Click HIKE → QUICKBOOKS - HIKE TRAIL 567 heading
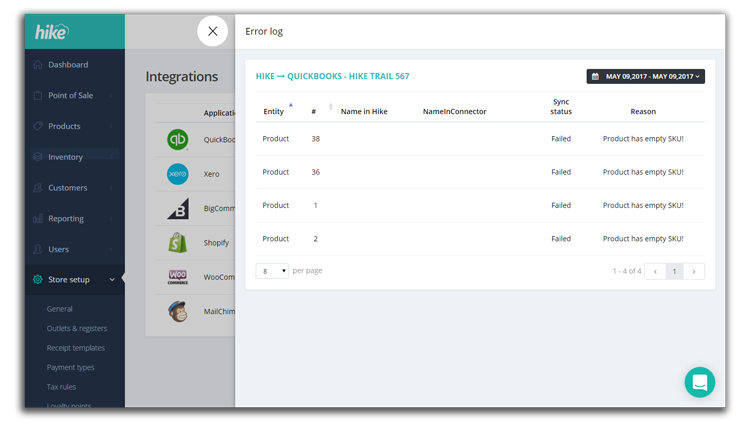This screenshot has width=750, height=421. pyautogui.click(x=332, y=76)
